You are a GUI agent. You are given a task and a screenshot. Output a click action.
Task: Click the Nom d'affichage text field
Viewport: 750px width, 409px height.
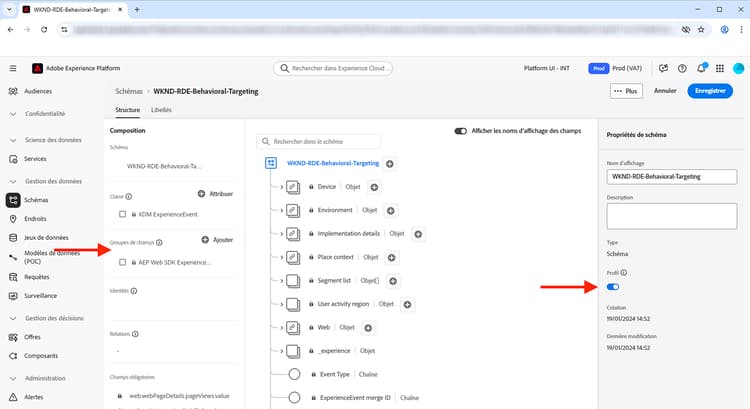pos(672,177)
